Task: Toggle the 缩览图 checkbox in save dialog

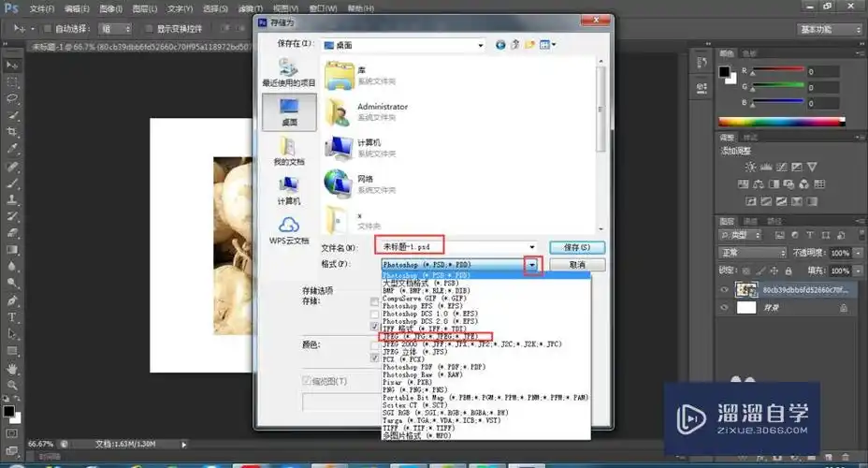Action: click(306, 381)
